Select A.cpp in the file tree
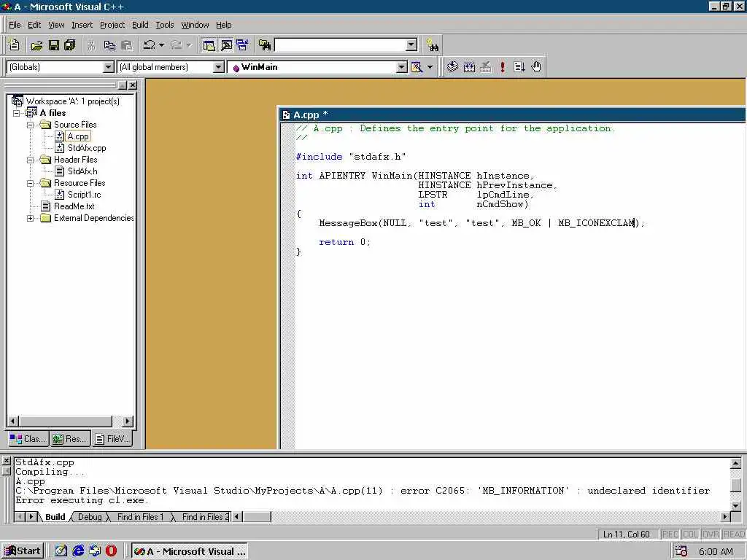 tap(78, 136)
